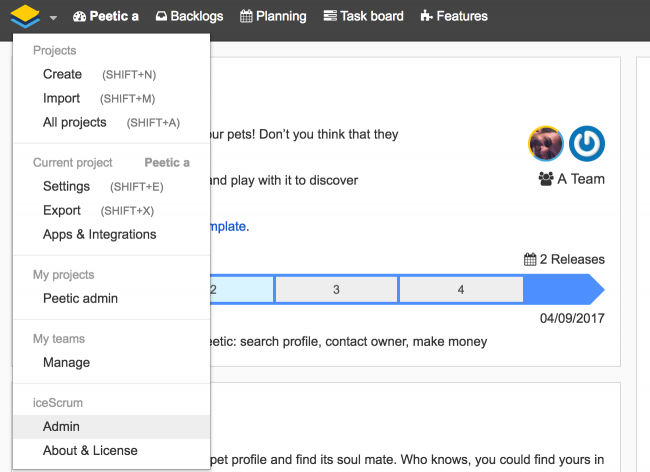Choose Export for the current project
This screenshot has height=472, width=650.
click(62, 210)
